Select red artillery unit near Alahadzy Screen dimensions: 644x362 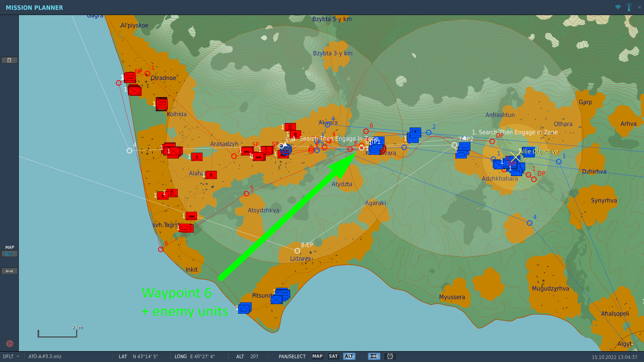(x=211, y=175)
